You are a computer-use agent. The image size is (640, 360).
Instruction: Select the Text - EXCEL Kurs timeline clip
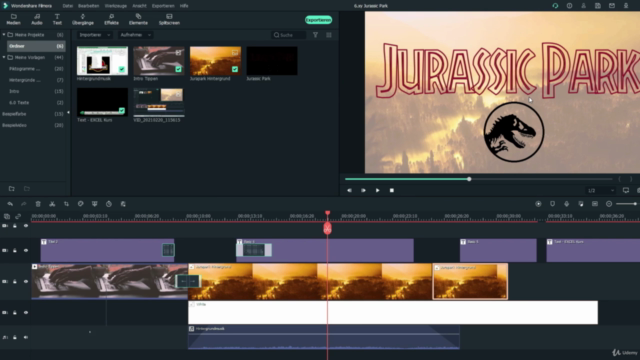coord(593,250)
